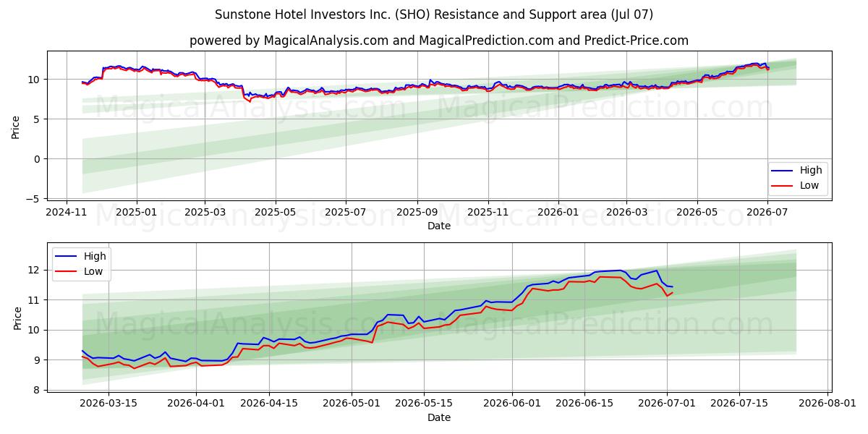
Task: Click 'Low' in the lower chart legend
Action: pyautogui.click(x=93, y=271)
